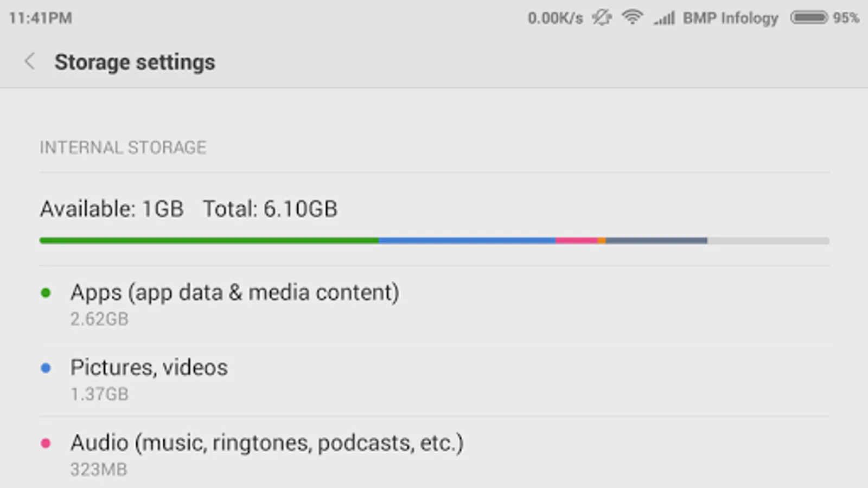Open Apps (app data & media content)
The width and height of the screenshot is (868, 488).
coord(234,293)
